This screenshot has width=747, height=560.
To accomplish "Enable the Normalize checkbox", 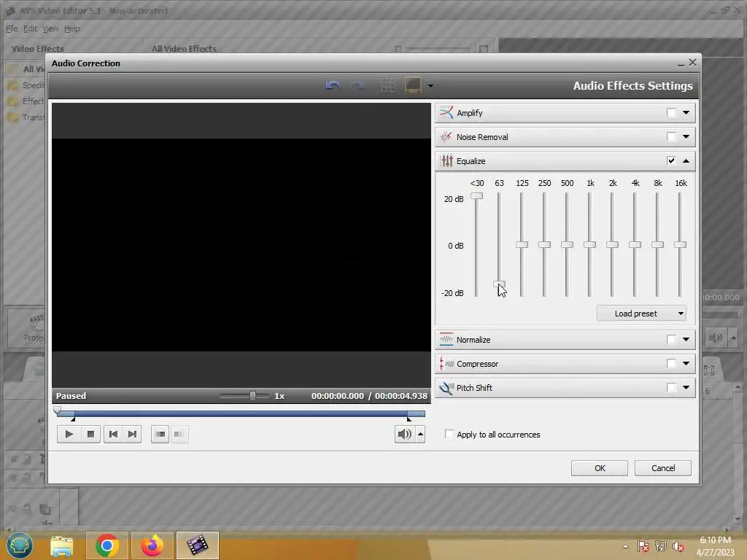I will (x=671, y=340).
